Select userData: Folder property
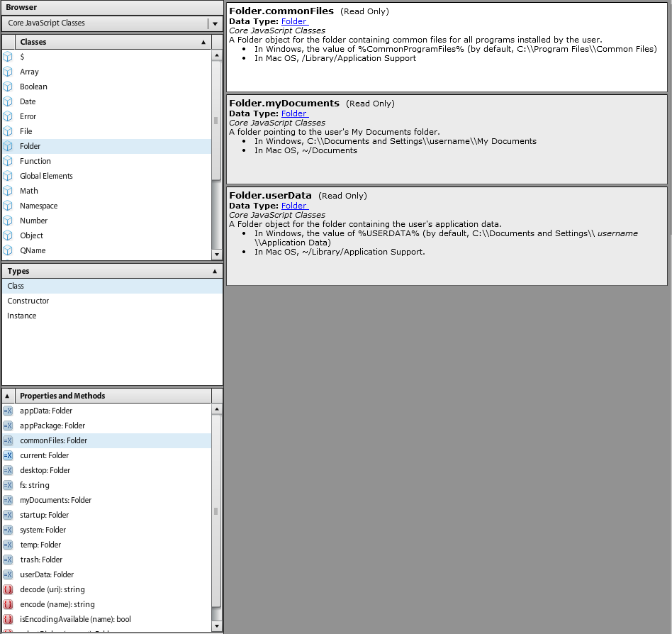 tap(107, 574)
